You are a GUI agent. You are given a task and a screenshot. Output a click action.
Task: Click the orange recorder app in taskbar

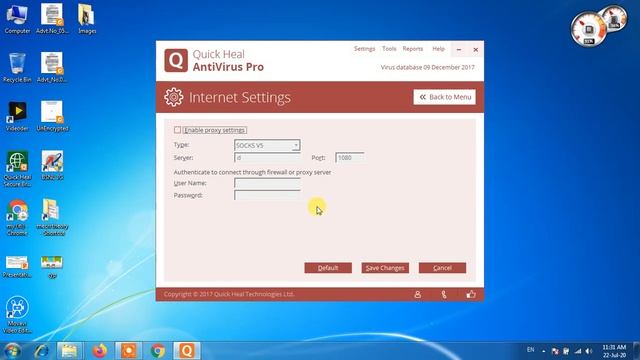point(129,351)
